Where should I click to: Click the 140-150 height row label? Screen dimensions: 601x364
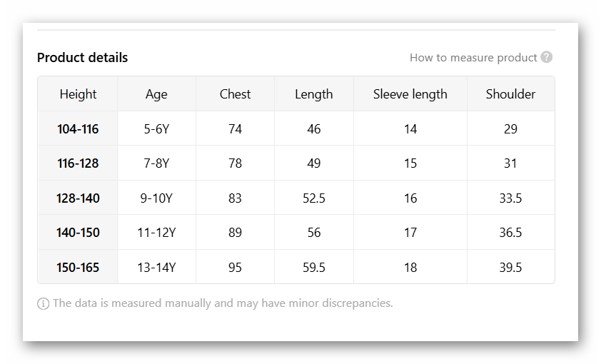(x=78, y=233)
